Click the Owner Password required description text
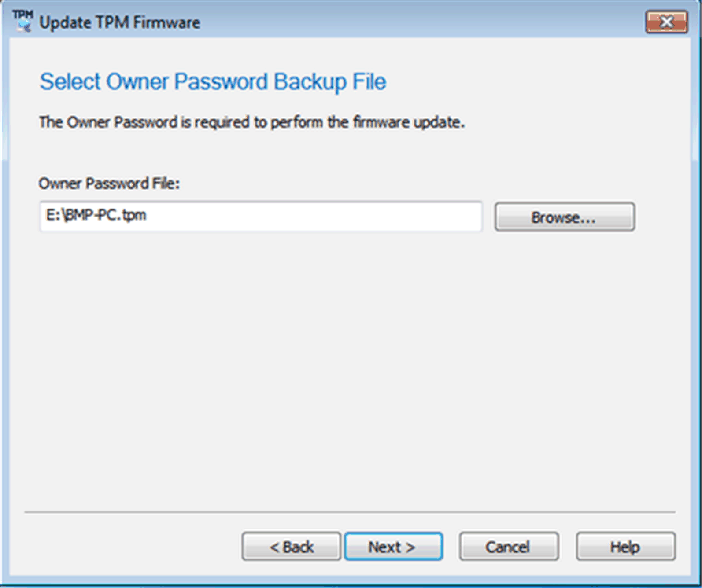This screenshot has width=702, height=588. [252, 122]
